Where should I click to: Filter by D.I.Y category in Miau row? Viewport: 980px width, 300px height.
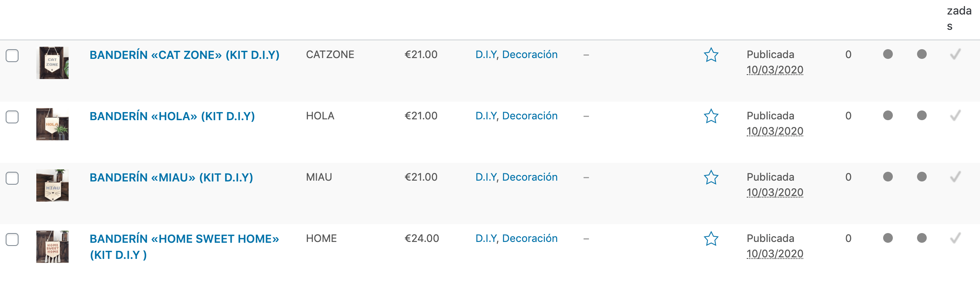pyautogui.click(x=486, y=177)
